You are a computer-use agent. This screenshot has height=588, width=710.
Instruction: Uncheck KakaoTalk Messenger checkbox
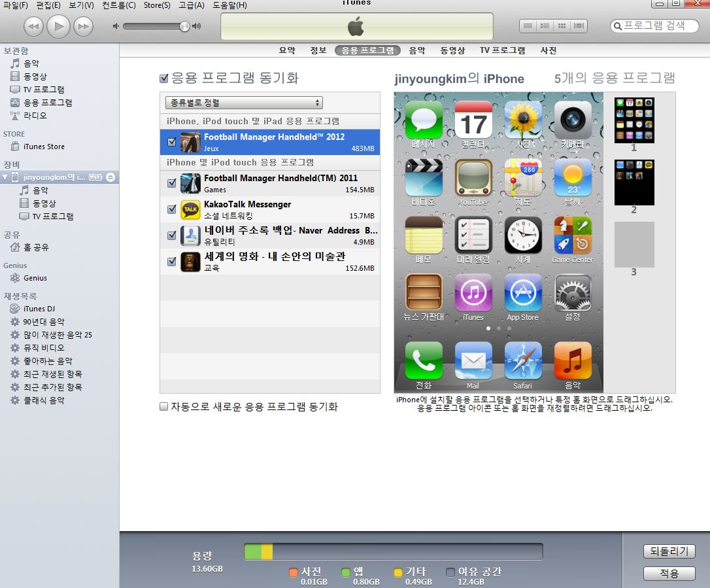click(x=171, y=209)
